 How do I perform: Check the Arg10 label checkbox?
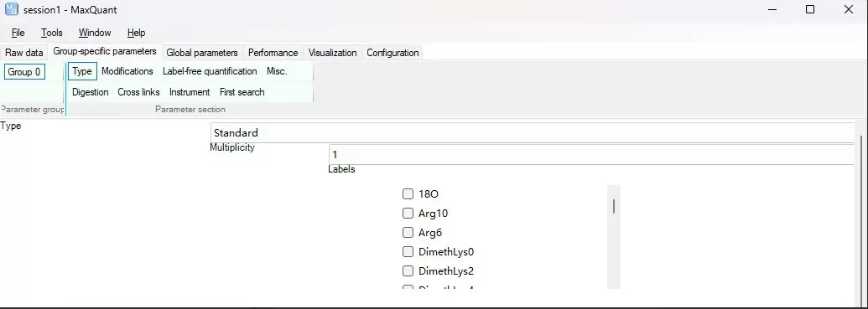[x=408, y=214]
